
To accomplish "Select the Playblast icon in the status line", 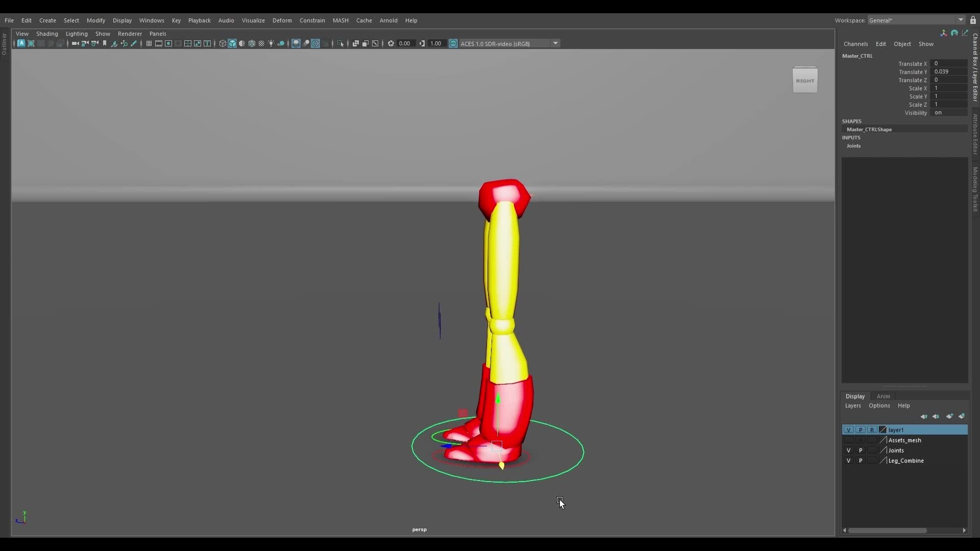I will click(159, 43).
